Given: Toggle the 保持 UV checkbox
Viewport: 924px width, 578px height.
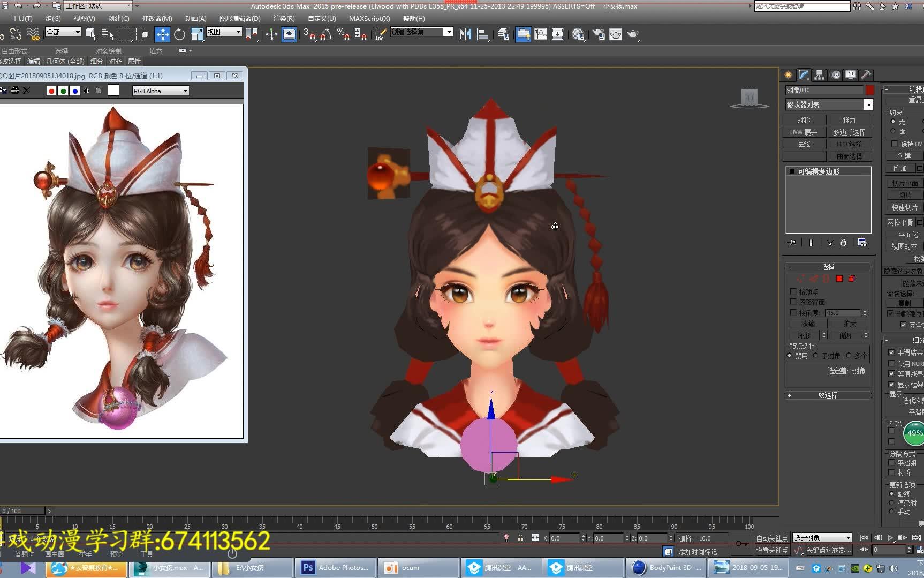Looking at the screenshot, I should [895, 144].
